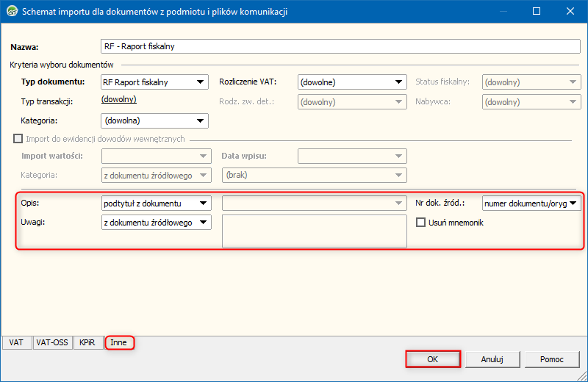The width and height of the screenshot is (588, 382).
Task: Open the Uwagi source dropdown
Action: click(156, 222)
